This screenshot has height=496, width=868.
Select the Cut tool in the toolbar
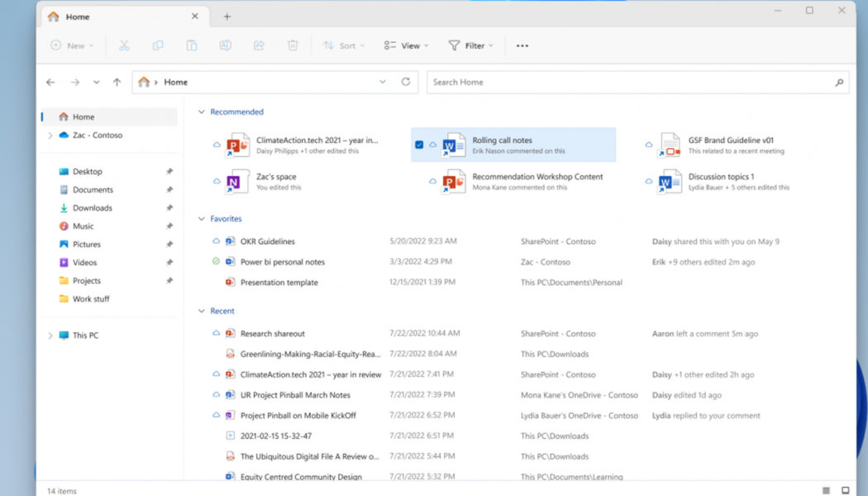[125, 45]
